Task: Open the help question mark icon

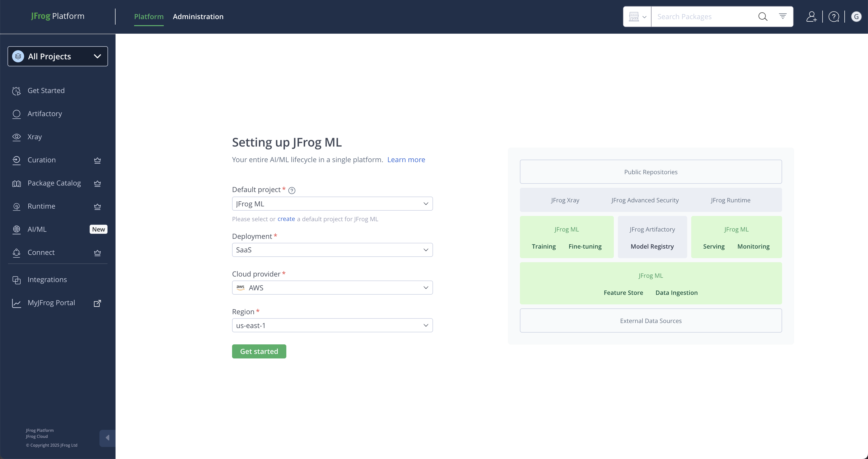Action: click(x=834, y=17)
